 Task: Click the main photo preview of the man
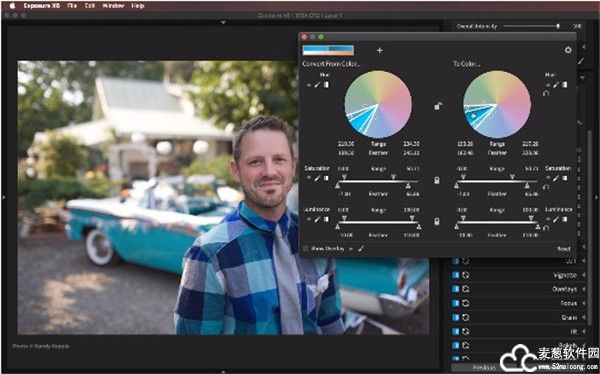223,198
